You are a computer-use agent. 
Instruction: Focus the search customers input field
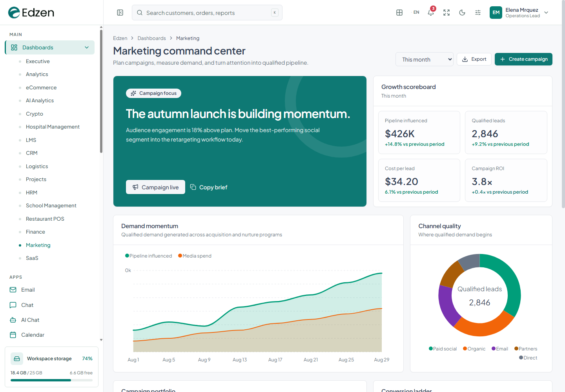click(x=207, y=13)
